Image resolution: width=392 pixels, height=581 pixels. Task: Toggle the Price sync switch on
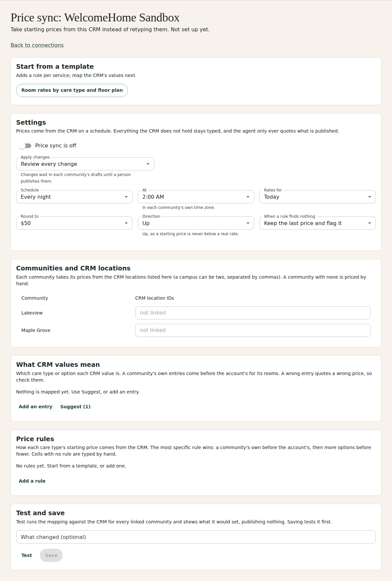click(25, 146)
